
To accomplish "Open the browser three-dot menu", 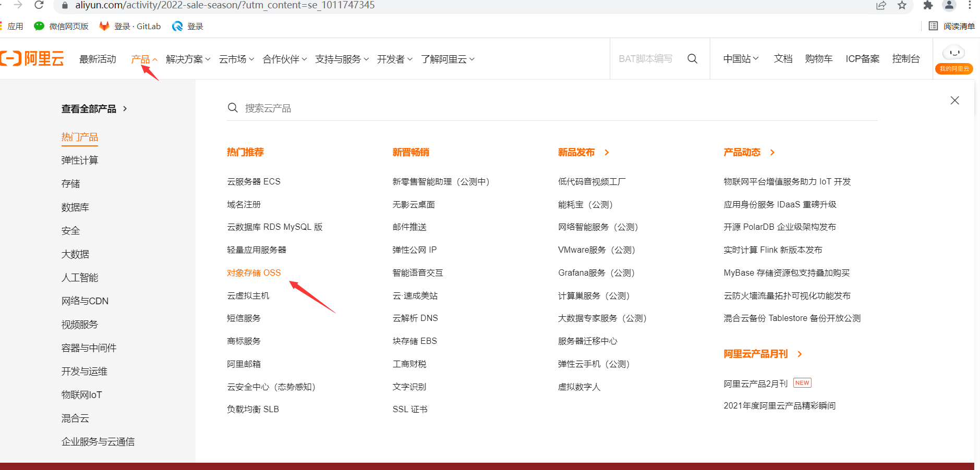I will click(x=970, y=5).
